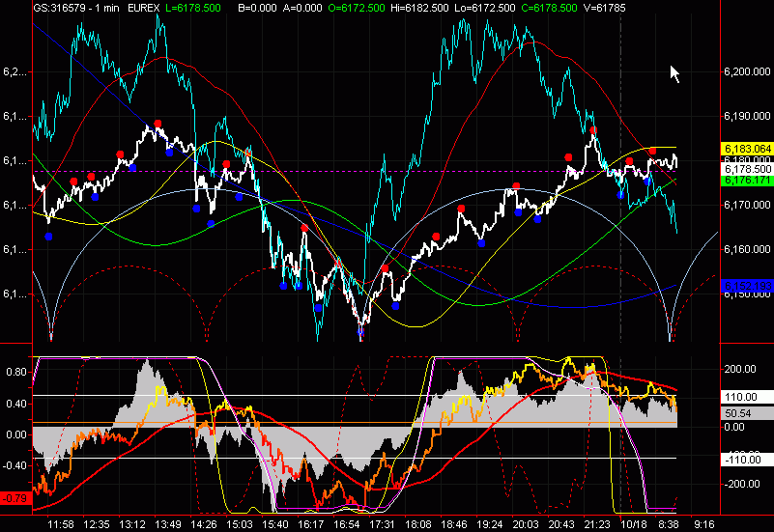Select the white 6,178.500 last price tag
Screen dimensions: 774x532
746,169
